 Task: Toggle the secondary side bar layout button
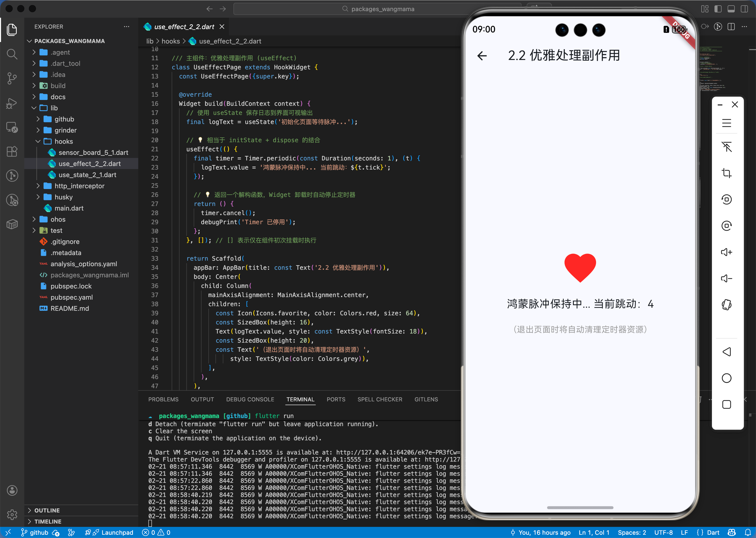744,9
